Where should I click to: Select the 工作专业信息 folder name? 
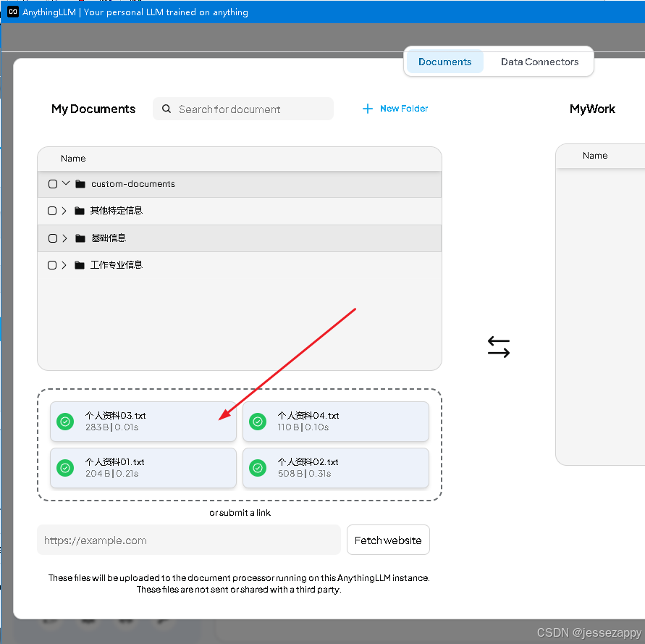117,265
